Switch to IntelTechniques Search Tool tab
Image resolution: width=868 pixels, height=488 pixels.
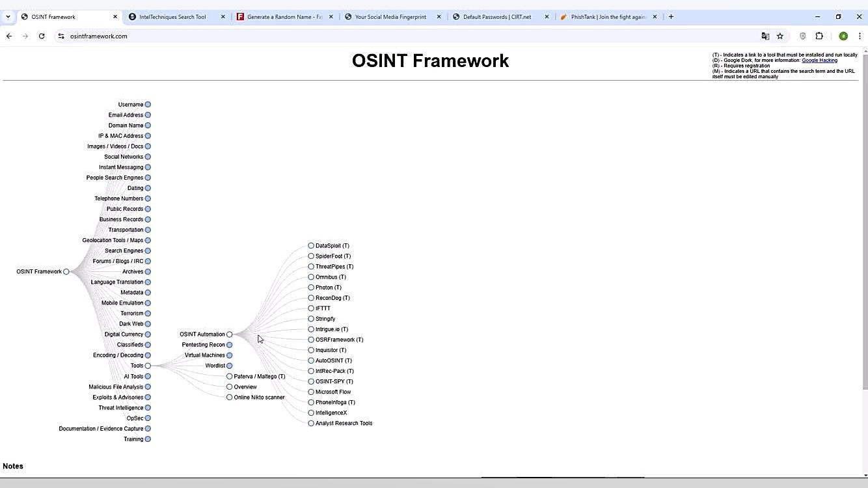pos(172,17)
